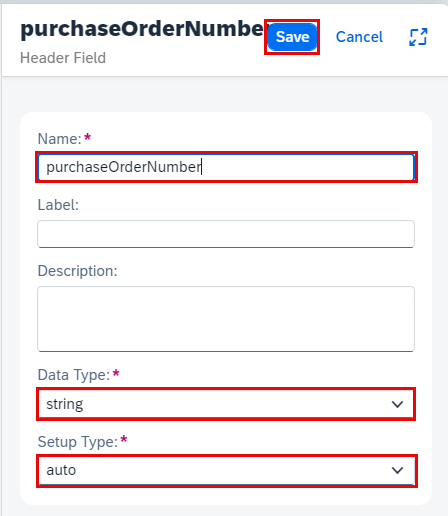Cancel editing the header field
Image resolution: width=448 pixels, height=516 pixels.
tap(359, 37)
